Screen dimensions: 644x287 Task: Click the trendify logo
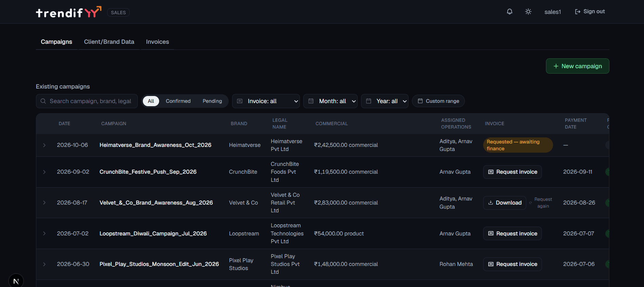click(69, 12)
